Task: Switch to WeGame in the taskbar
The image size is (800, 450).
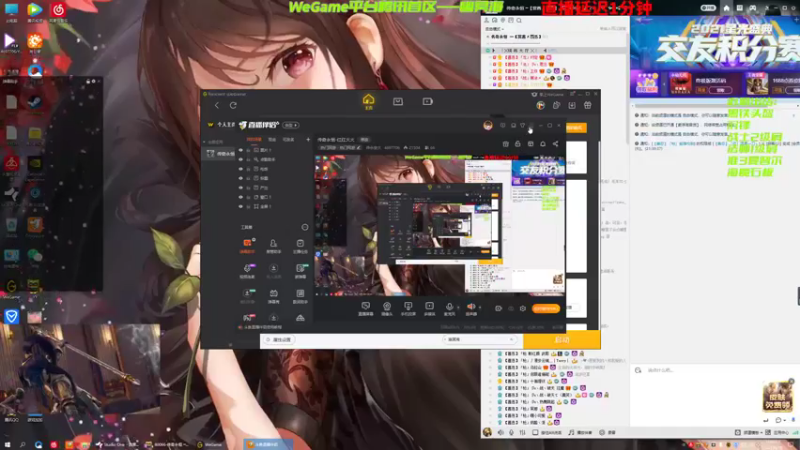Action: point(210,445)
